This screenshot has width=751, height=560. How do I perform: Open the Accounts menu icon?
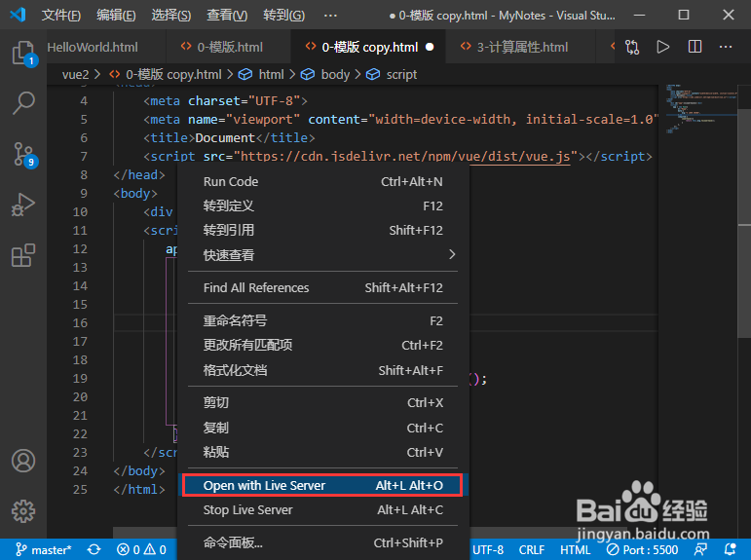pos(23,461)
